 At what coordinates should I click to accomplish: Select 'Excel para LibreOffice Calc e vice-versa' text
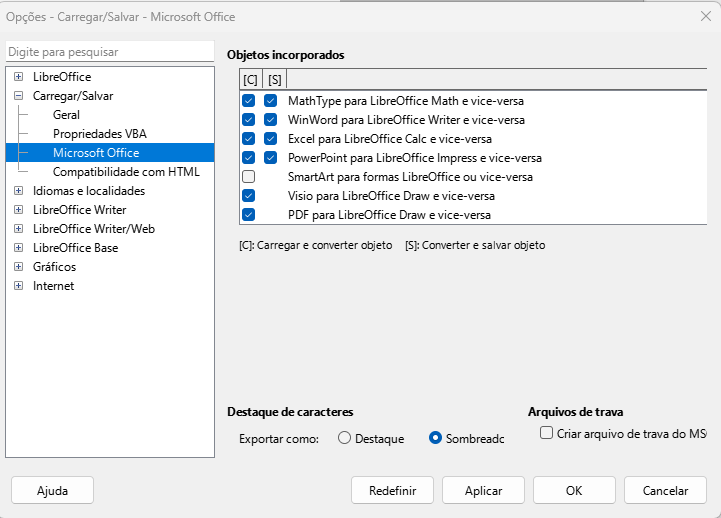coord(389,139)
